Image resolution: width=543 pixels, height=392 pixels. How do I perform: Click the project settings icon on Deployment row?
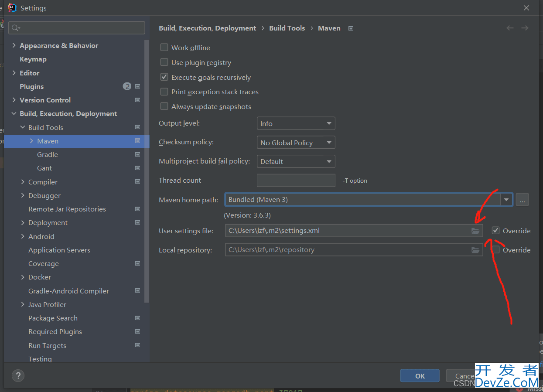(x=137, y=222)
